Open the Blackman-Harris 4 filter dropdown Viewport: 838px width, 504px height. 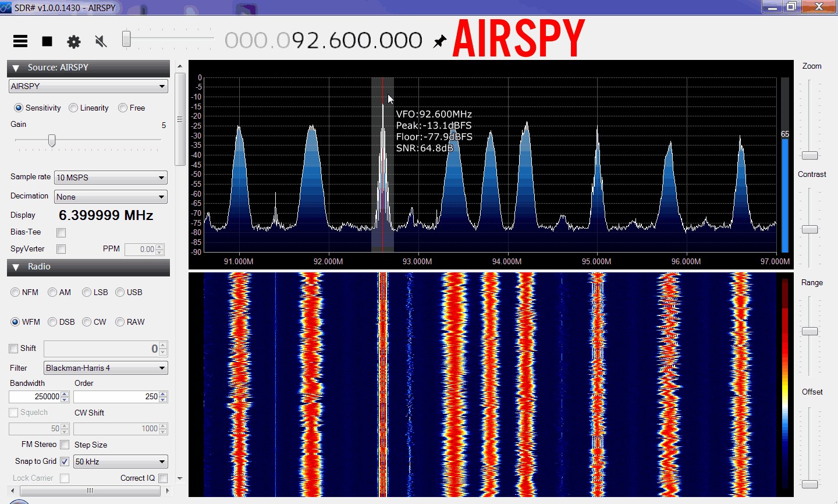(x=105, y=368)
